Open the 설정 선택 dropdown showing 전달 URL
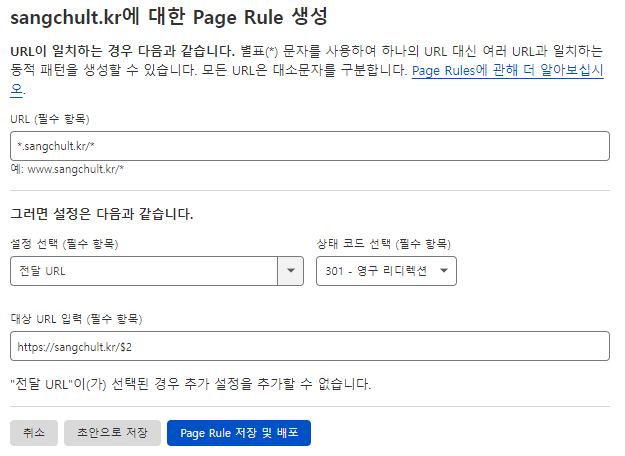 157,271
